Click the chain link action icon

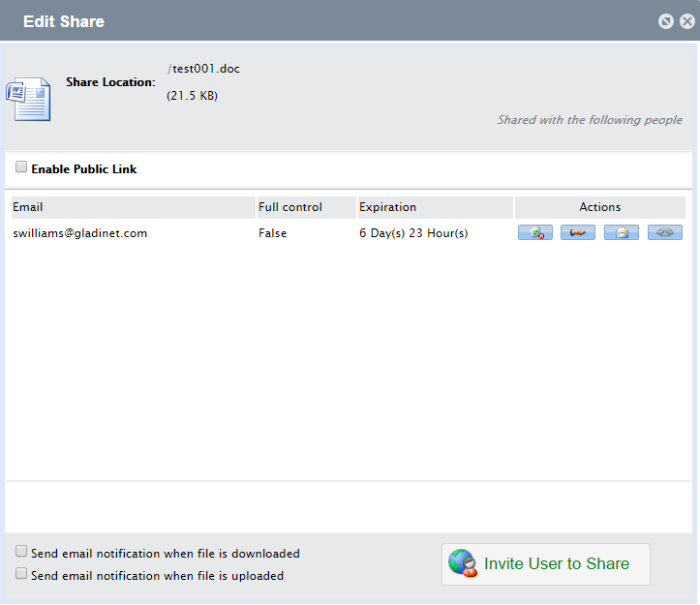tap(664, 232)
